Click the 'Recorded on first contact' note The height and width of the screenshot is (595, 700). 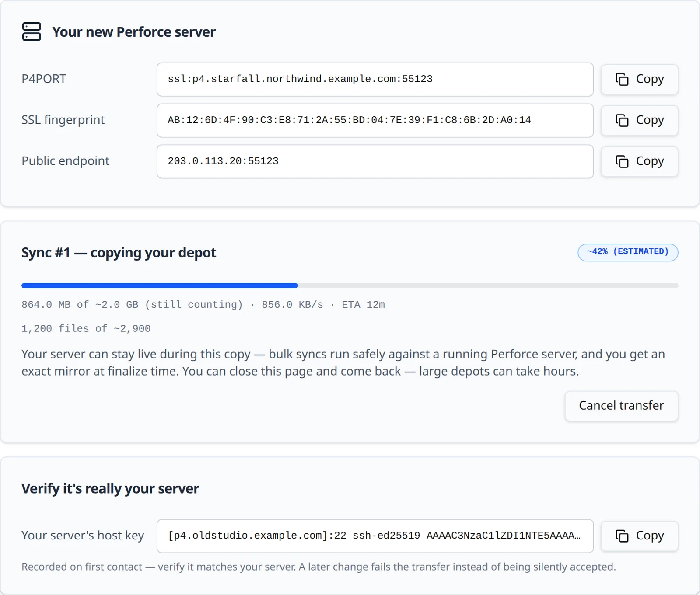318,567
